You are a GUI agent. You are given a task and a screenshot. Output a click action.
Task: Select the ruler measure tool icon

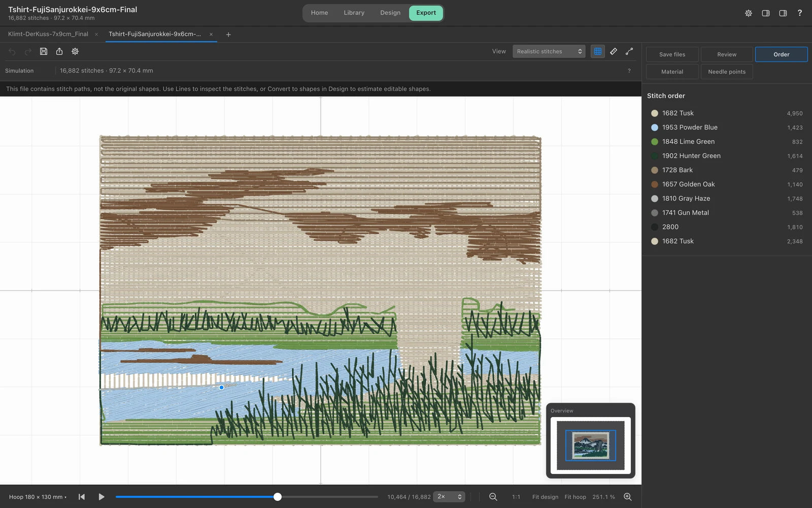click(x=614, y=51)
